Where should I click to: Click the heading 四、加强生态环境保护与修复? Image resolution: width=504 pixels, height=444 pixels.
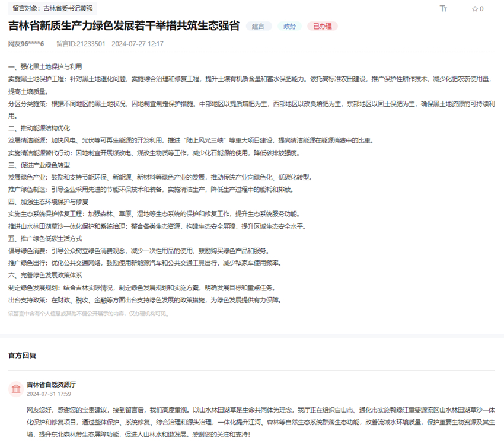[x=49, y=202]
